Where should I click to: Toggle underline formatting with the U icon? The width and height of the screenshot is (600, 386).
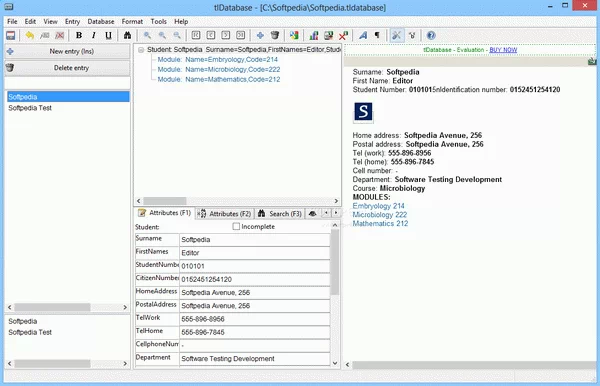[x=109, y=36]
